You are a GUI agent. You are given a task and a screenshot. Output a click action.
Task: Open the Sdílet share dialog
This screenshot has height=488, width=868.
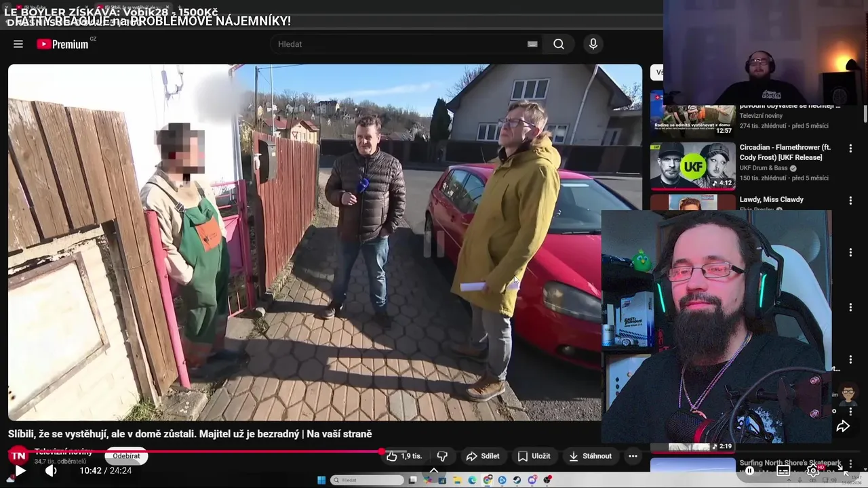[483, 456]
